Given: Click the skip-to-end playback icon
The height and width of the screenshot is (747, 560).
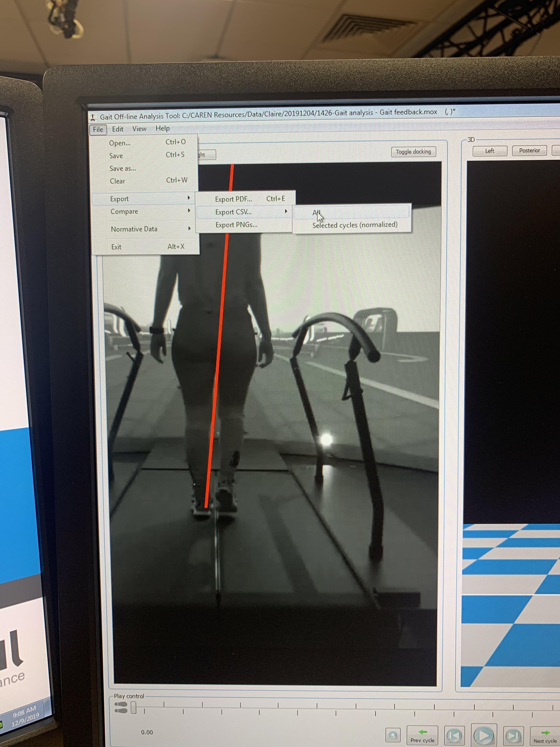Looking at the screenshot, I should (513, 735).
